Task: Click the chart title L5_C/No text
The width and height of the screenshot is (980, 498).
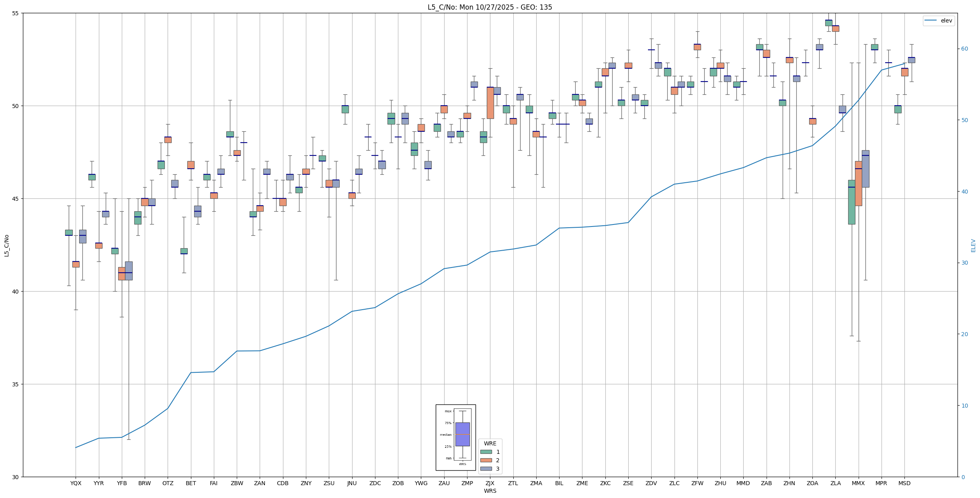Action: tap(490, 7)
